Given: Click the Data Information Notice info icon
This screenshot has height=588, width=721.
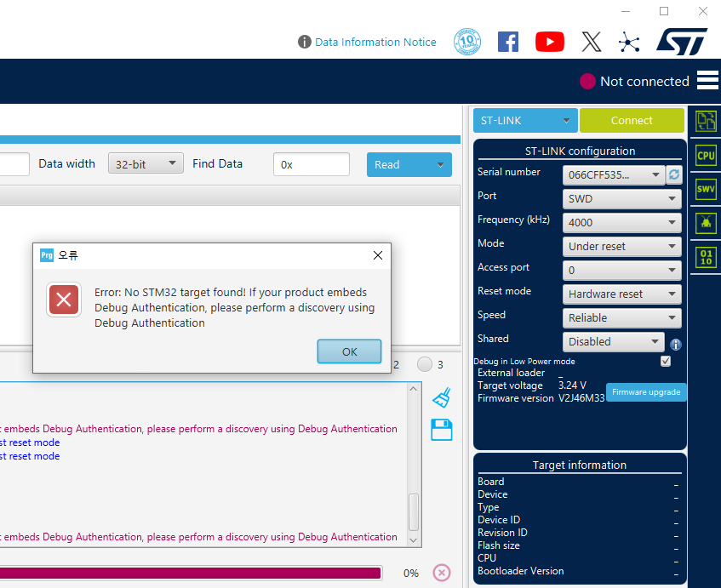Looking at the screenshot, I should point(305,42).
